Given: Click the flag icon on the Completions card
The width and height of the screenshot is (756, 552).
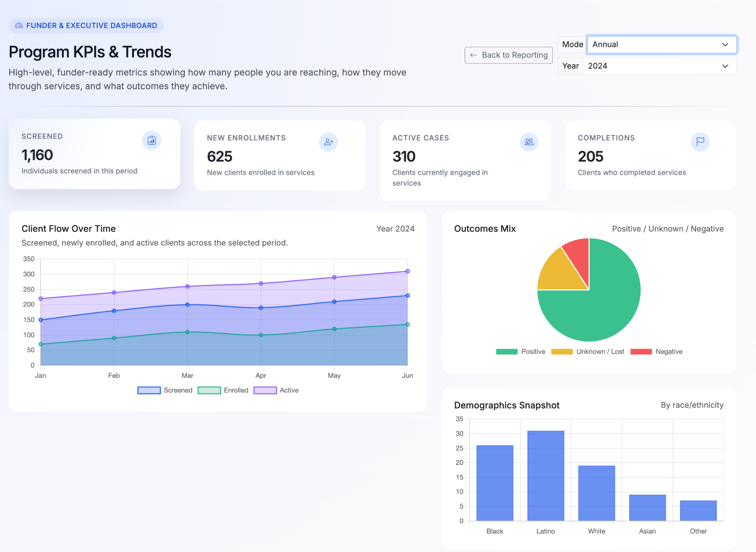Looking at the screenshot, I should pos(701,142).
